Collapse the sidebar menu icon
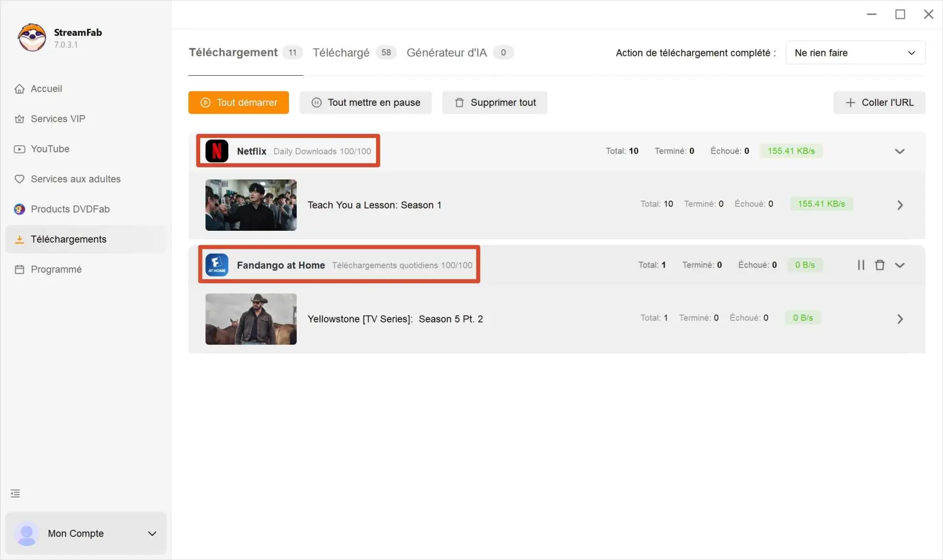Image resolution: width=943 pixels, height=560 pixels. coord(16,494)
